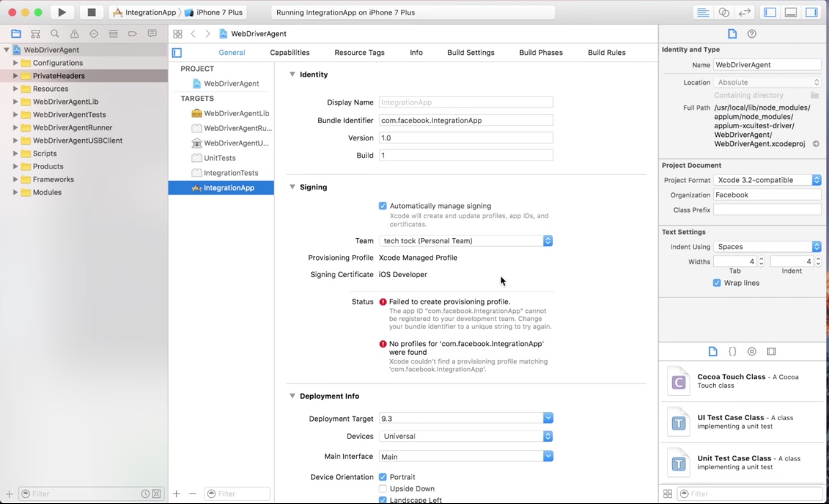Open the Team dropdown
Image resolution: width=829 pixels, height=504 pixels.
(466, 241)
